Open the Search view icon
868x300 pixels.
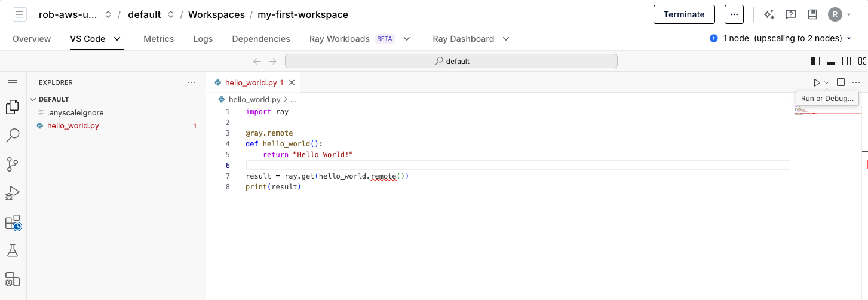click(x=13, y=136)
